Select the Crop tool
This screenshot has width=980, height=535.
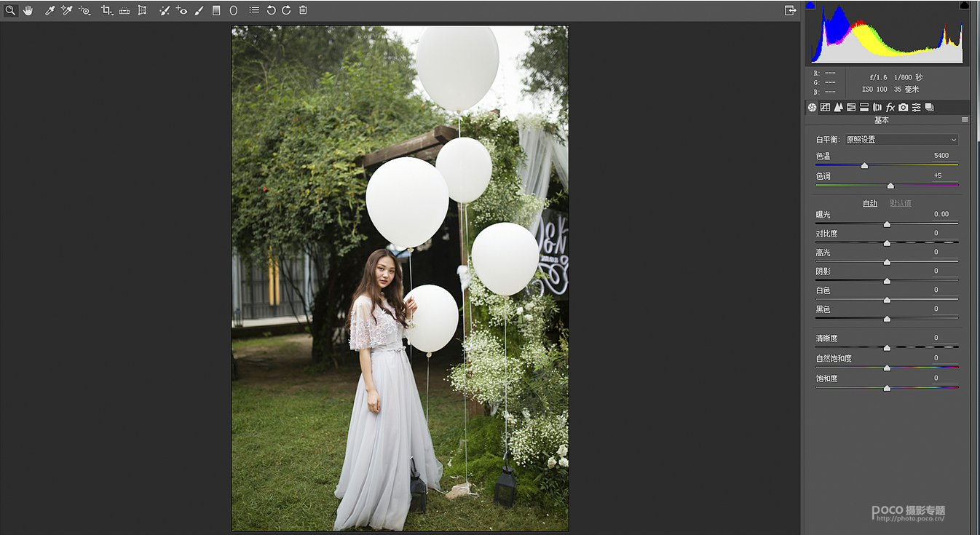pyautogui.click(x=107, y=10)
